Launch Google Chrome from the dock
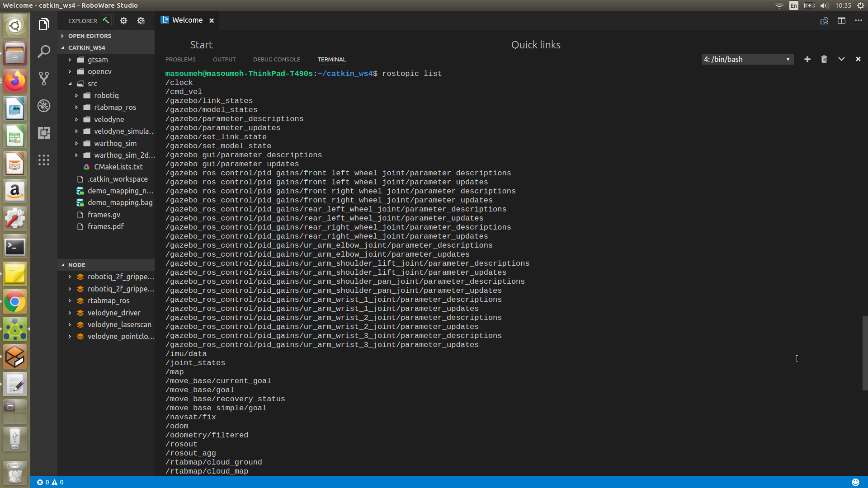 (x=15, y=302)
